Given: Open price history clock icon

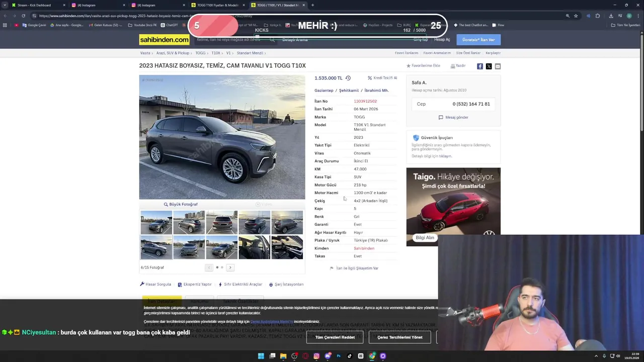Looking at the screenshot, I should point(348,78).
